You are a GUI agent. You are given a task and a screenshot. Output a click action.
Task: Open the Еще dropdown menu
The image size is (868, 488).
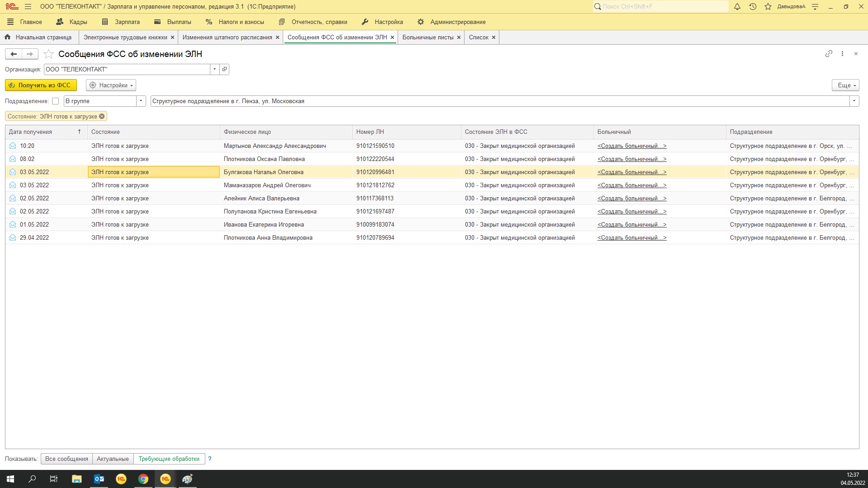click(x=845, y=85)
